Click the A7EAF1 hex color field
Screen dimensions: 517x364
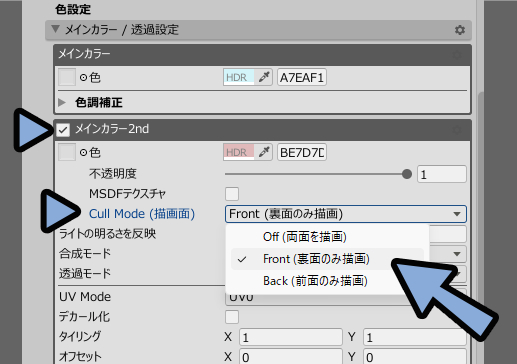pyautogui.click(x=302, y=77)
